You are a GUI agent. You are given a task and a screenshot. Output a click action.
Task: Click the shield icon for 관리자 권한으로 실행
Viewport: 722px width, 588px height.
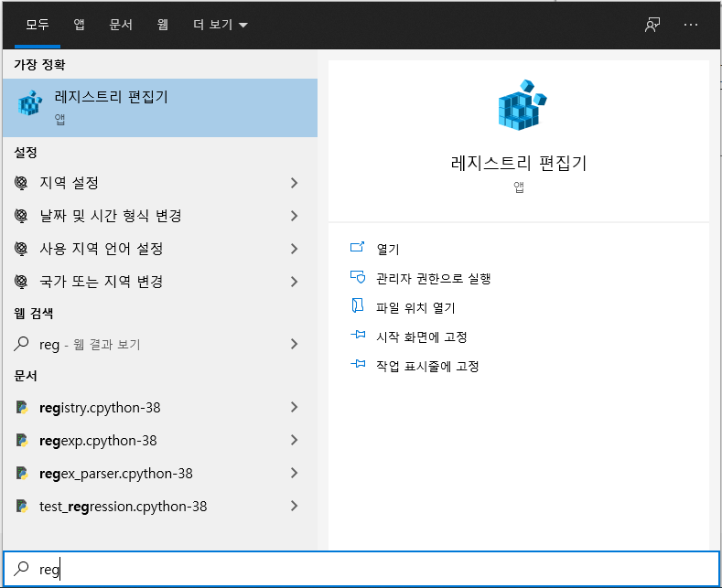pyautogui.click(x=358, y=277)
